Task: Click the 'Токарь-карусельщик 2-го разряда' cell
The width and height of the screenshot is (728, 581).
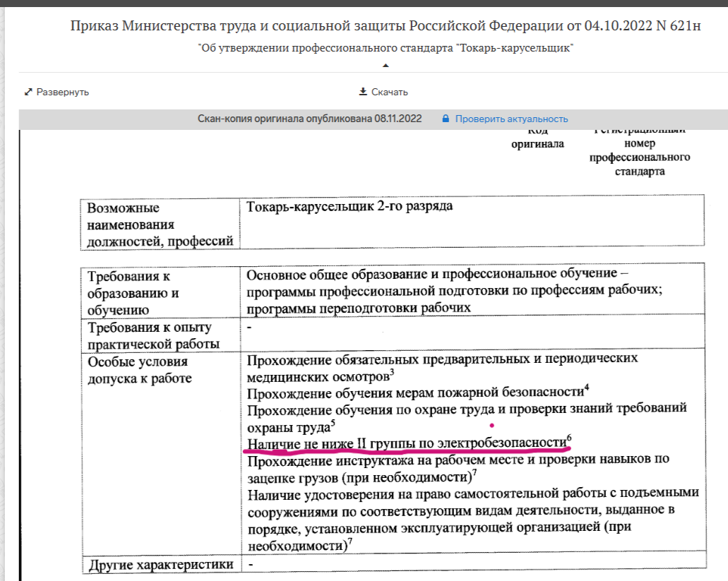Action: pos(350,207)
